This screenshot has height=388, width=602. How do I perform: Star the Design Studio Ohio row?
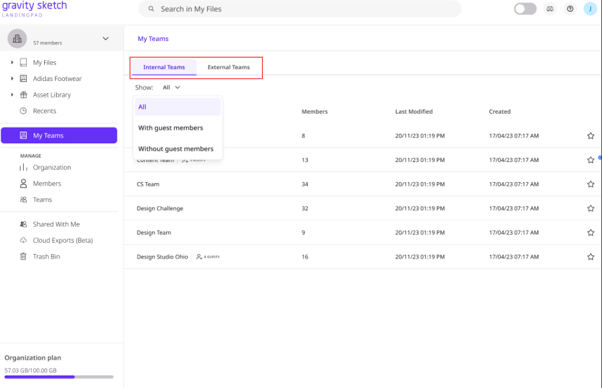click(590, 256)
